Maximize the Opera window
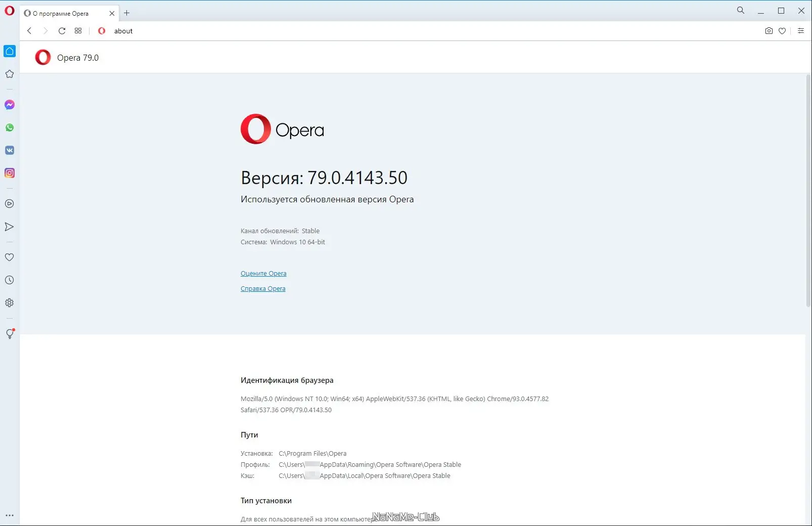The image size is (812, 526). point(781,11)
